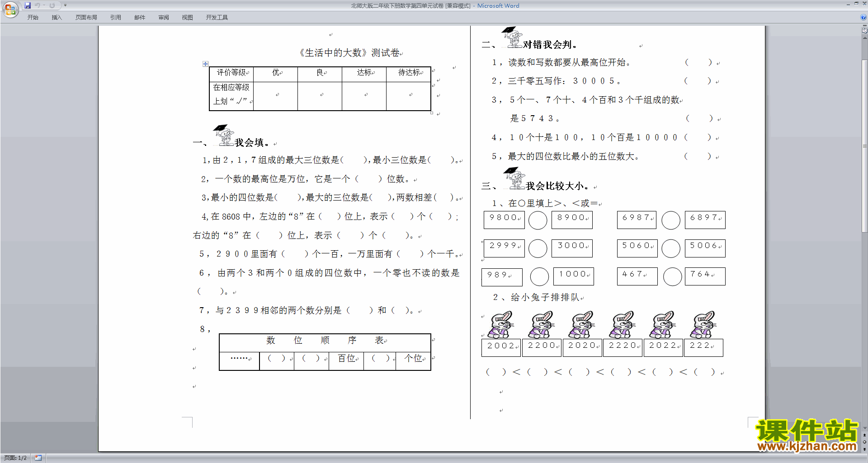Viewport: 868px width, 463px height.
Task: Click the table resize handle at bottom-right
Action: coord(432,113)
